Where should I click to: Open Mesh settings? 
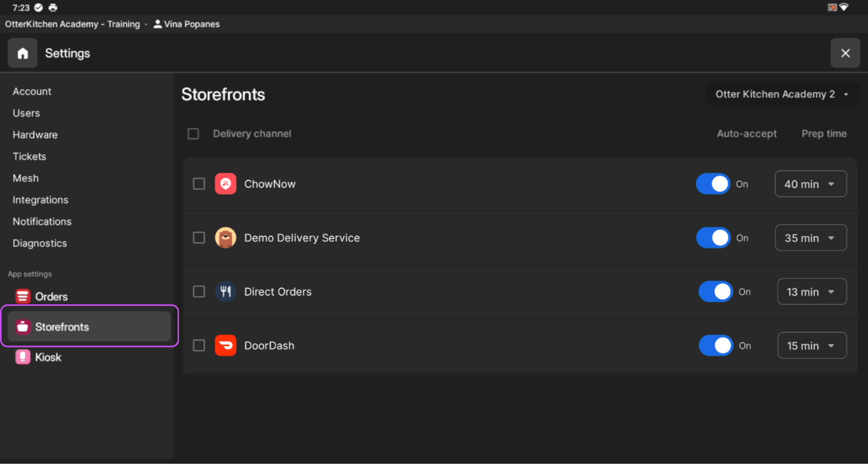pyautogui.click(x=26, y=178)
